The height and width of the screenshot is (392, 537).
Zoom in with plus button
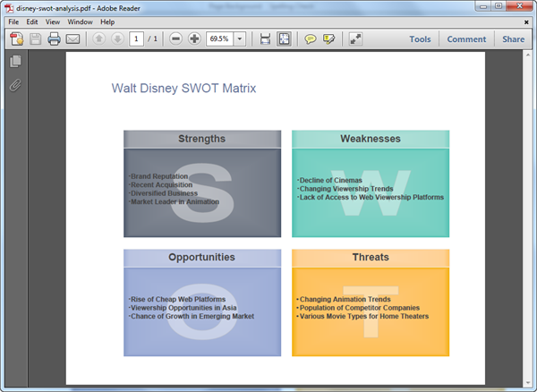(x=194, y=38)
